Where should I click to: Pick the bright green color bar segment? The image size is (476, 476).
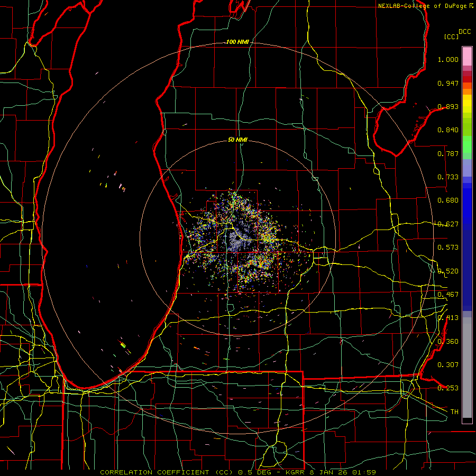point(467,144)
